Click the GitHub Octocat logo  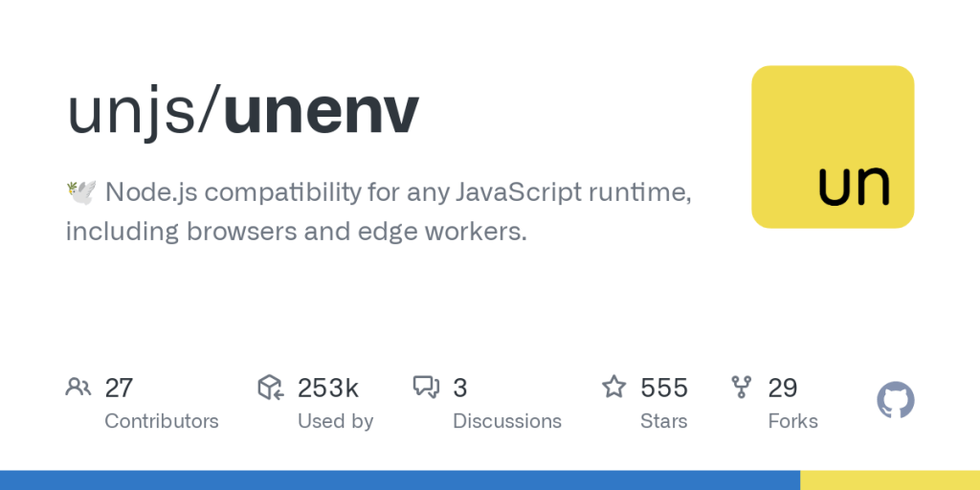[x=896, y=400]
